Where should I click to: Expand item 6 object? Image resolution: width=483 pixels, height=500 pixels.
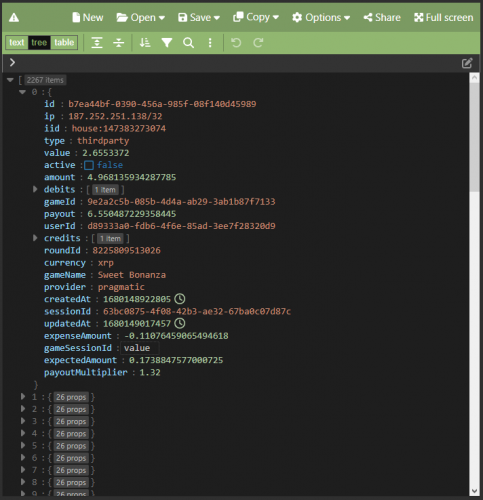[x=23, y=457]
